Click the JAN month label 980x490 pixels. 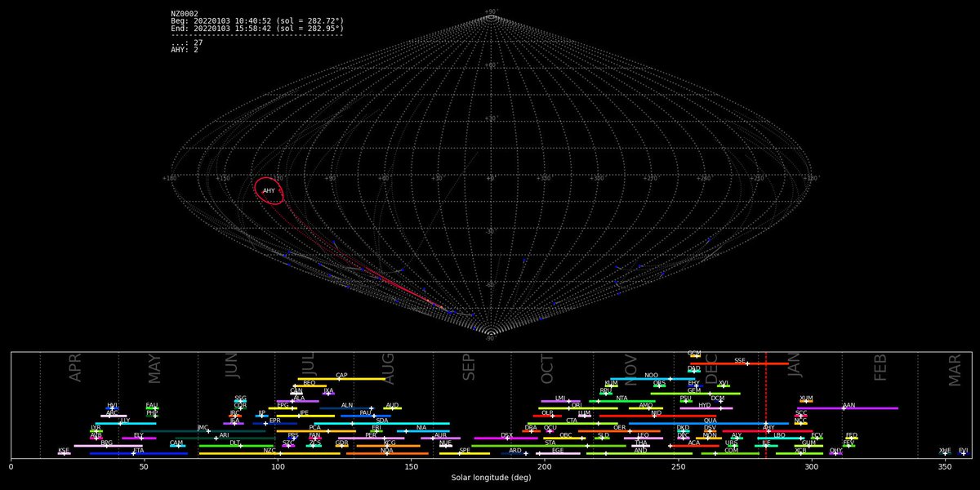click(795, 368)
